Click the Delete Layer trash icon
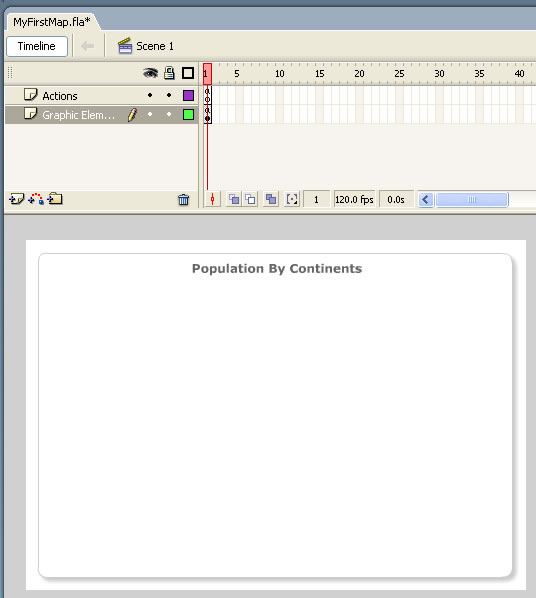Screen dimensions: 536x598 (x=183, y=199)
